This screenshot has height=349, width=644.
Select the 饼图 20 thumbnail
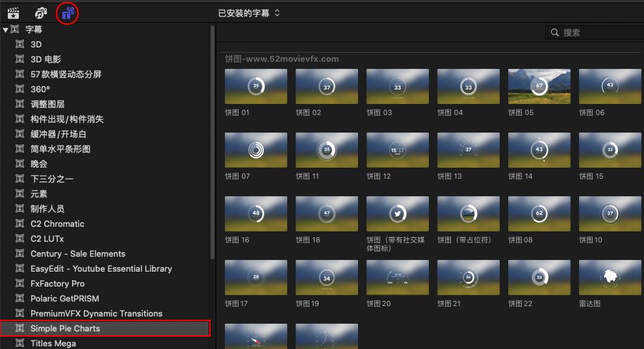pos(398,277)
